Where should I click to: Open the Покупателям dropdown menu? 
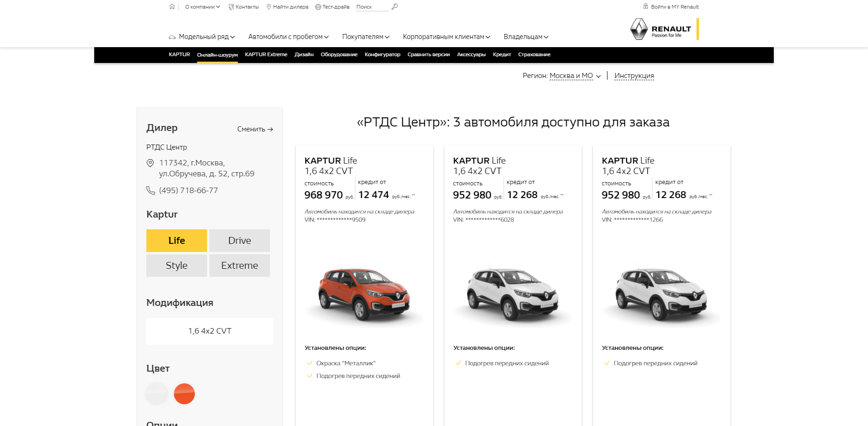366,37
